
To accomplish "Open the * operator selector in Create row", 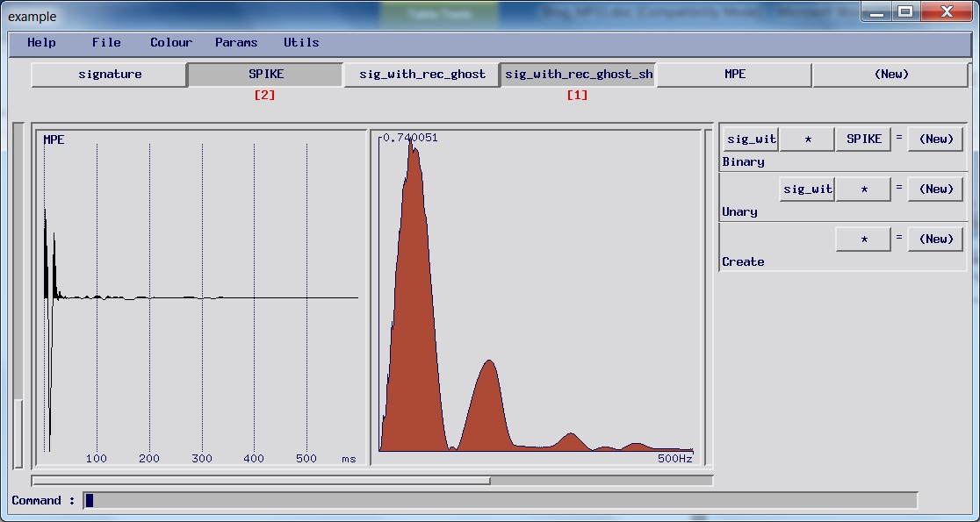I will pos(862,238).
